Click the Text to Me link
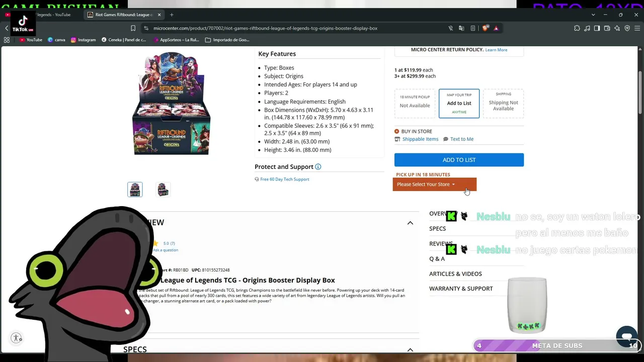Viewport: 644px width, 362px height. pos(462,139)
